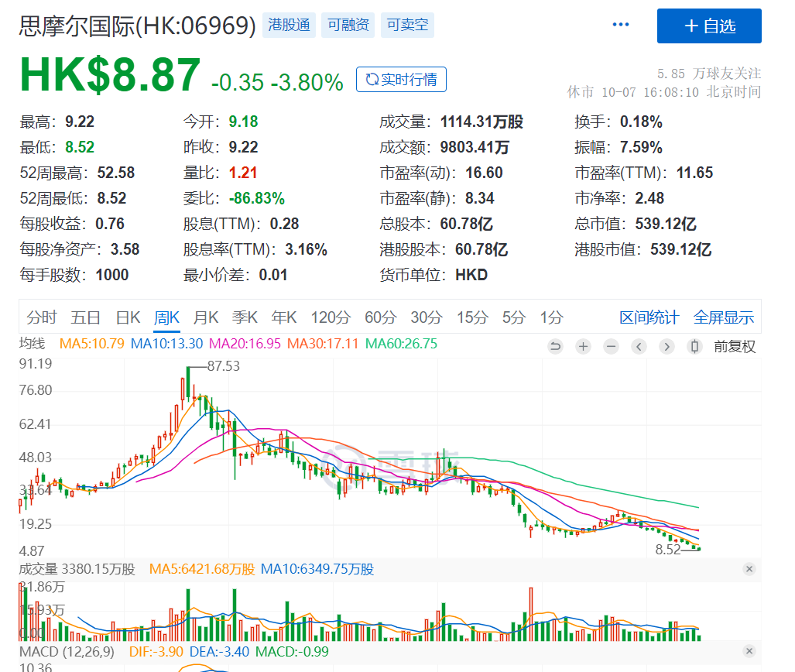Click the 股息率(TTM) 3.16% value
Viewport: 795px width, 672px height.
coord(306,249)
